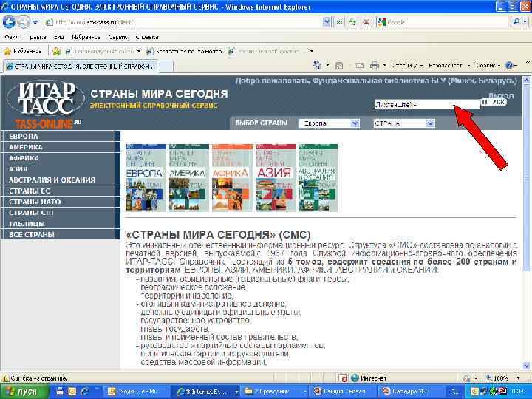Open the Вид menu

(x=58, y=37)
